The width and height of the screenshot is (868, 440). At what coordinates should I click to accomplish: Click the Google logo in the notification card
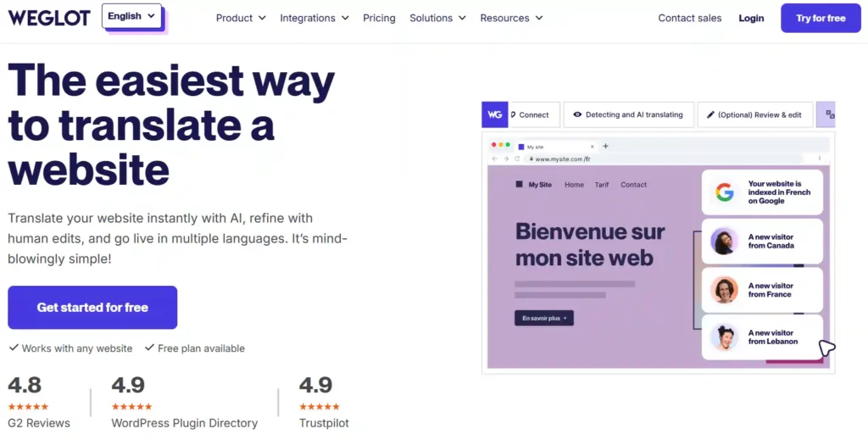[724, 192]
